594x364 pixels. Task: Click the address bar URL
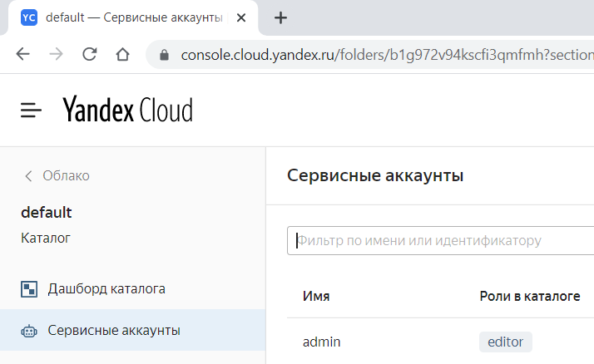tap(387, 55)
